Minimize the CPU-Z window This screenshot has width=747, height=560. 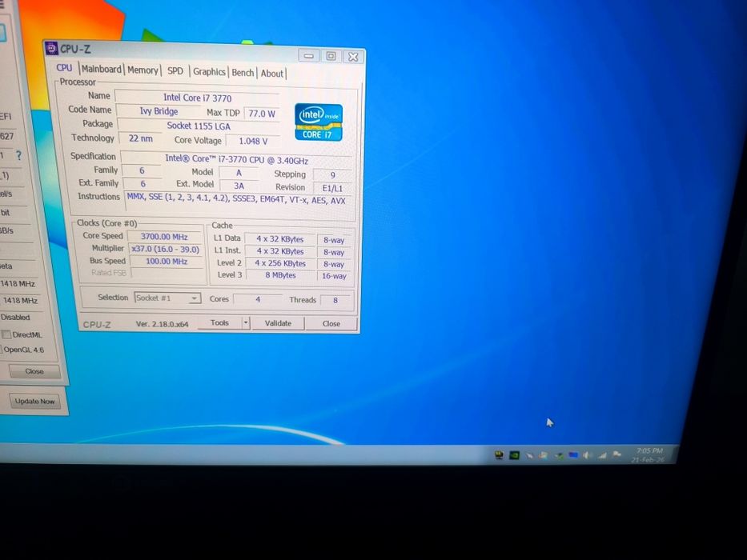[x=309, y=56]
